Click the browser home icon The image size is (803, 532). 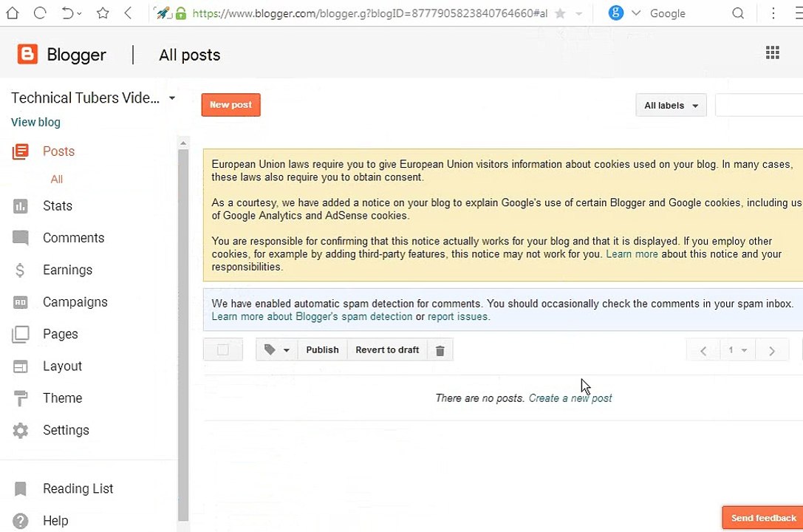[x=13, y=13]
